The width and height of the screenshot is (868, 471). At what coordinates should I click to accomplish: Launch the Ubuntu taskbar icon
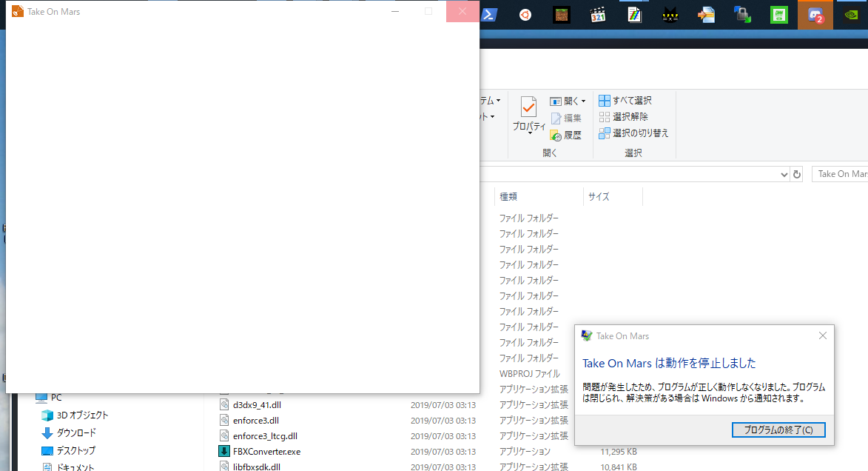click(525, 15)
